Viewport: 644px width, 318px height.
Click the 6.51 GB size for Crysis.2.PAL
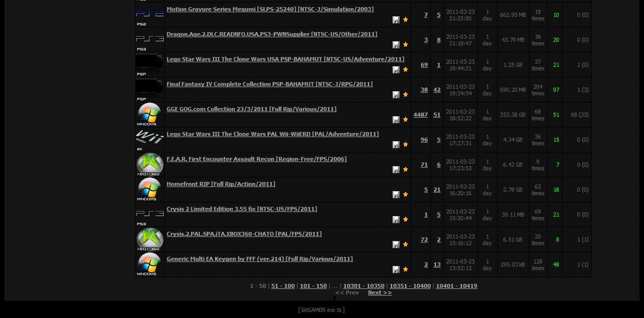tap(512, 240)
